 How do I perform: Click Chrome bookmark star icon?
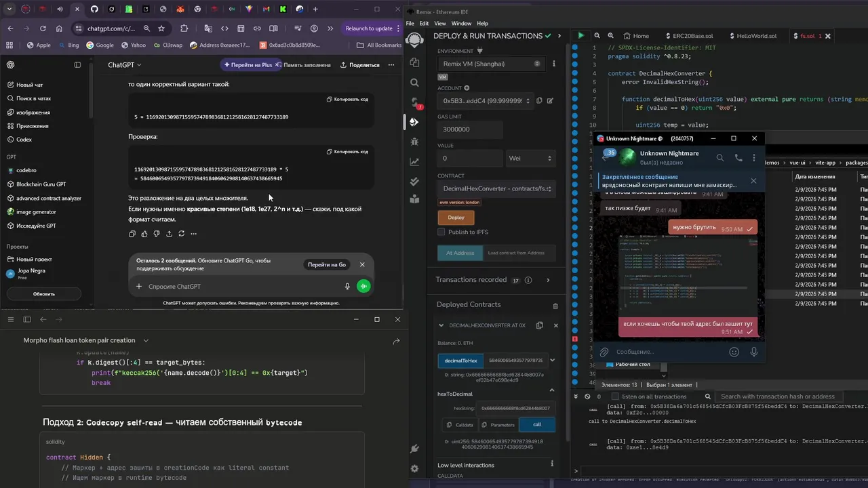click(x=161, y=28)
